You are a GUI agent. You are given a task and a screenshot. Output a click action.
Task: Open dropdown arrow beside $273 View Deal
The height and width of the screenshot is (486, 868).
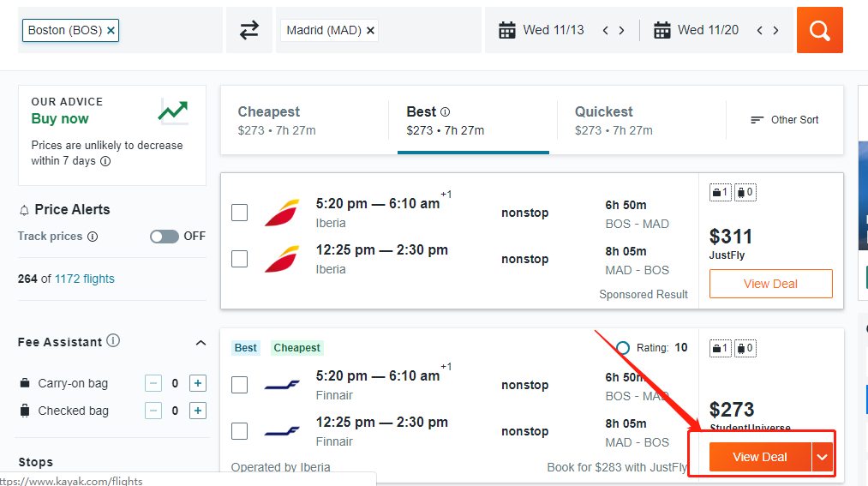[823, 457]
